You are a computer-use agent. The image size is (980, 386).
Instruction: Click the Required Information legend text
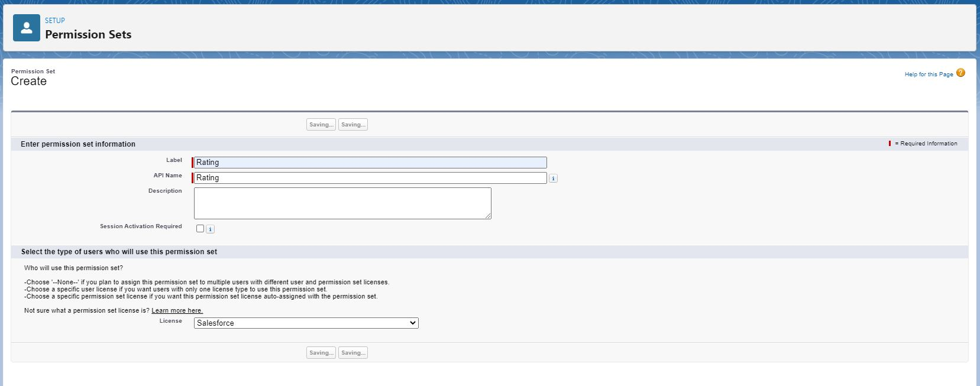[x=926, y=144]
